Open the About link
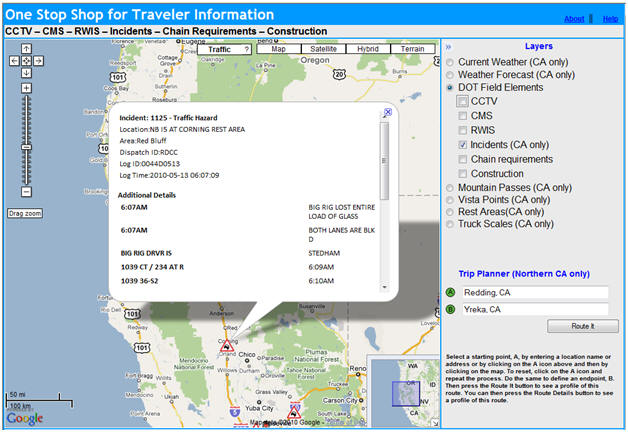The width and height of the screenshot is (628, 432). (x=574, y=19)
